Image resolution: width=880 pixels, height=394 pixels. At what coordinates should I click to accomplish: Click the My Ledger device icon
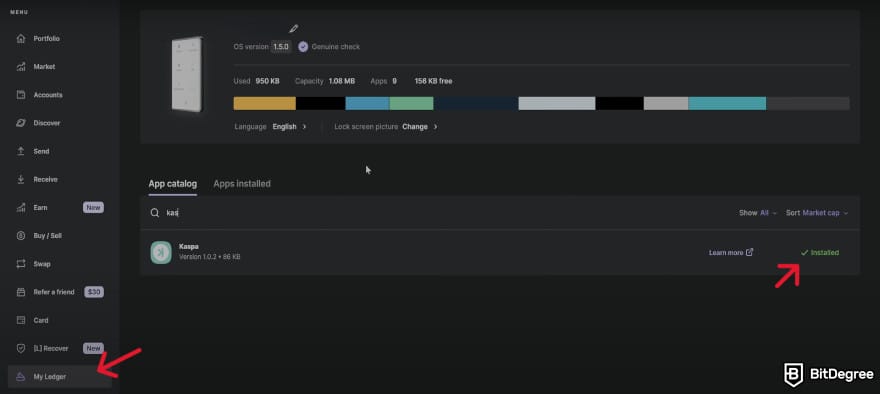click(21, 377)
